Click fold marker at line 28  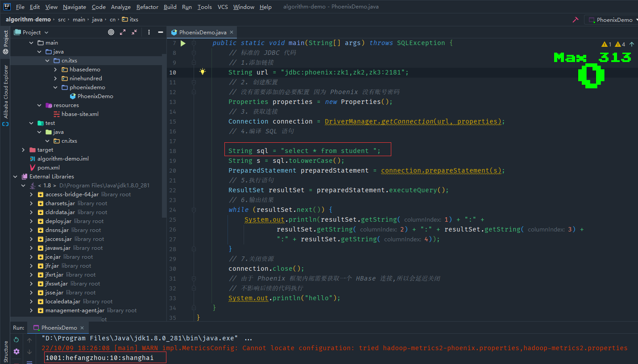point(194,249)
